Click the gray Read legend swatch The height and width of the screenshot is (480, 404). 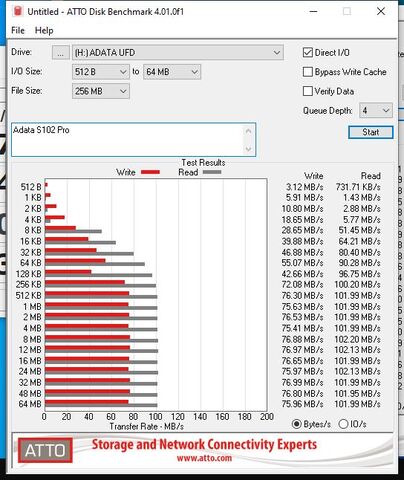[x=212, y=172]
